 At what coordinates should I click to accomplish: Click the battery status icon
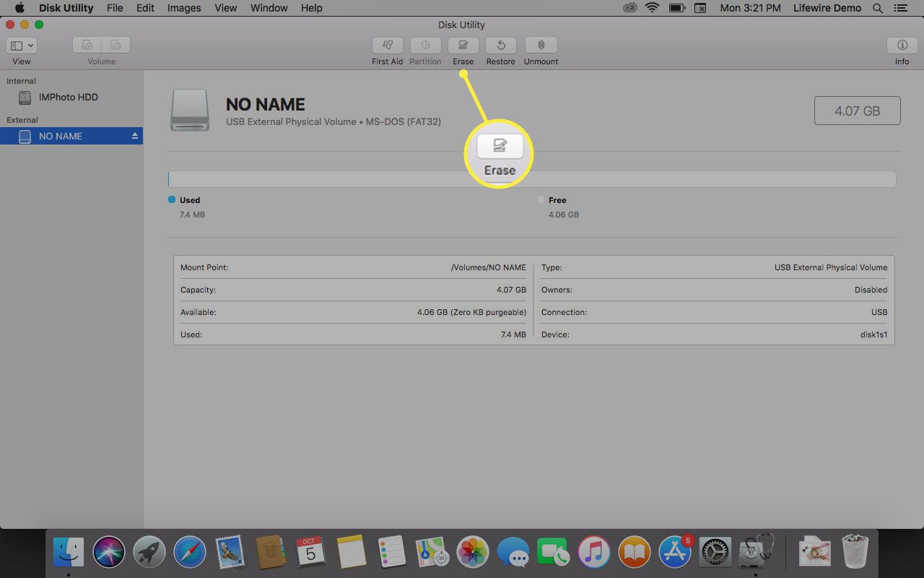[x=676, y=8]
